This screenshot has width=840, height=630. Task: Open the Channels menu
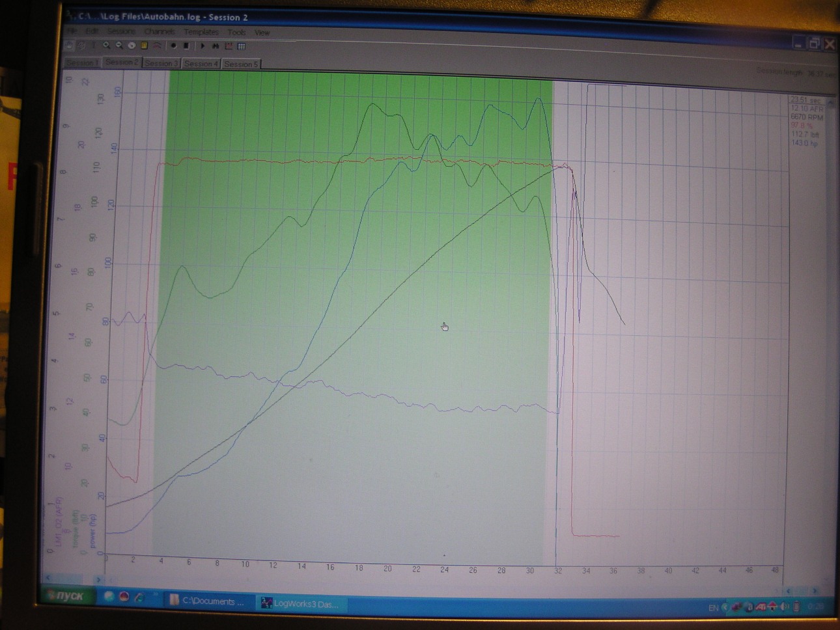[160, 31]
